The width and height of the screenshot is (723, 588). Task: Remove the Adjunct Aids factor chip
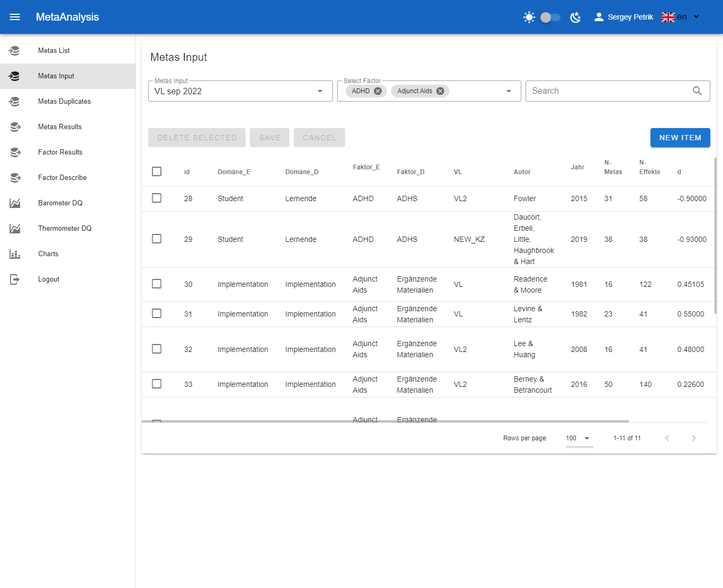(440, 91)
